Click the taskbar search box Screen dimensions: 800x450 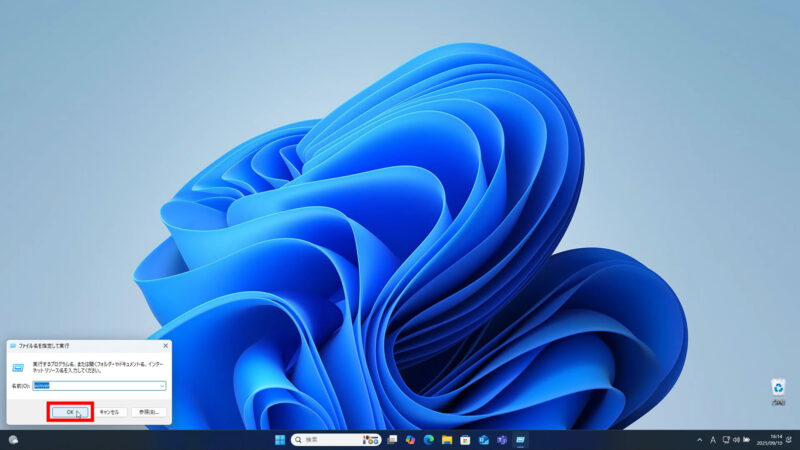click(325, 440)
